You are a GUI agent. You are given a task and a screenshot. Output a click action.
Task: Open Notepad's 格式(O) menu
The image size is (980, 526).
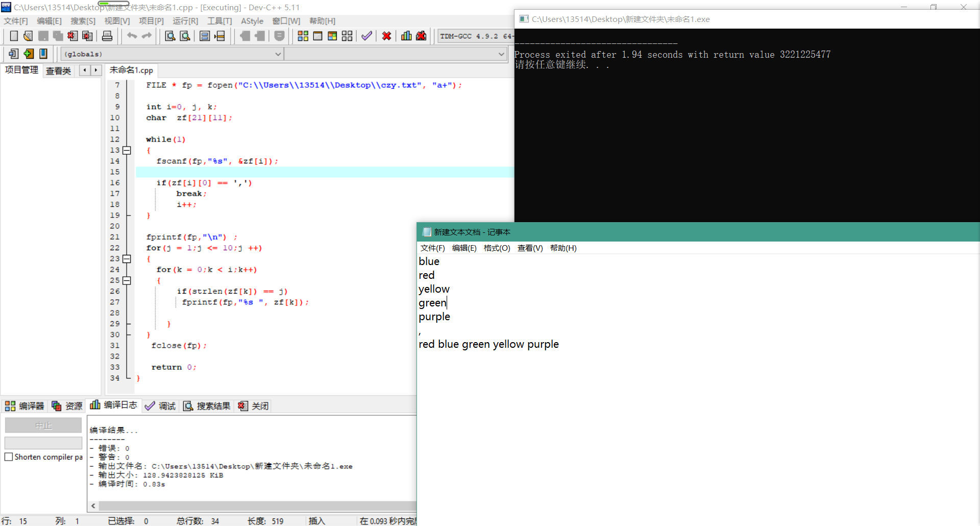coord(497,248)
